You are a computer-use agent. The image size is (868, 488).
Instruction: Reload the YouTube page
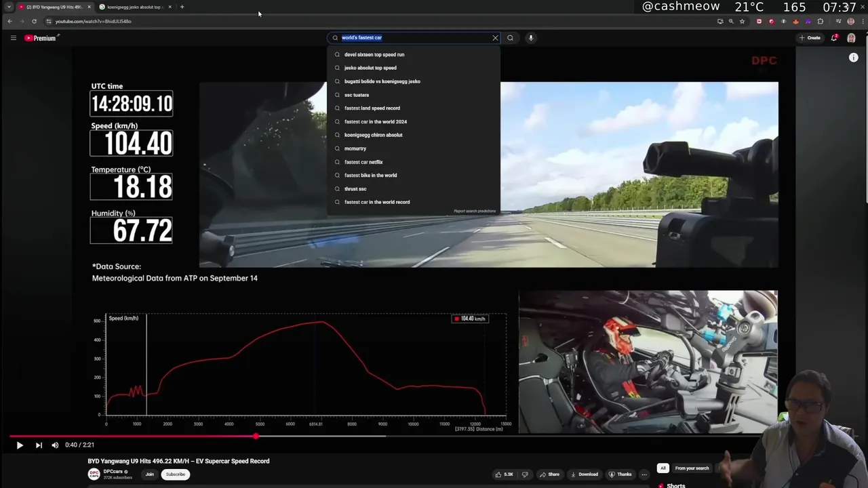34,21
